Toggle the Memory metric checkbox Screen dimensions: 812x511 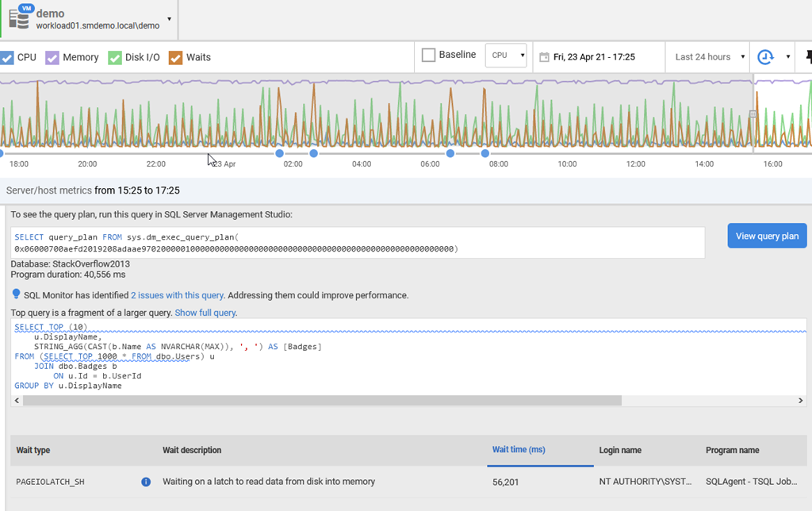point(52,57)
